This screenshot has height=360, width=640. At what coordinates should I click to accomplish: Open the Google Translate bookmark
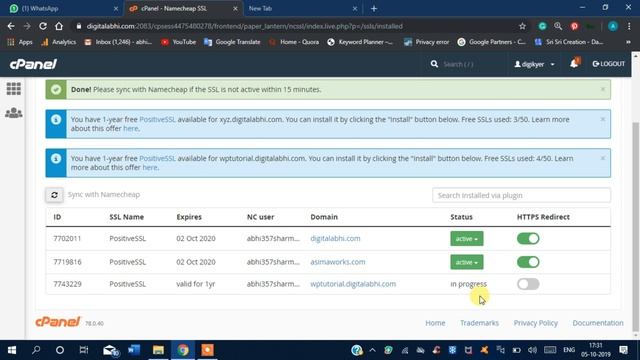click(x=232, y=42)
